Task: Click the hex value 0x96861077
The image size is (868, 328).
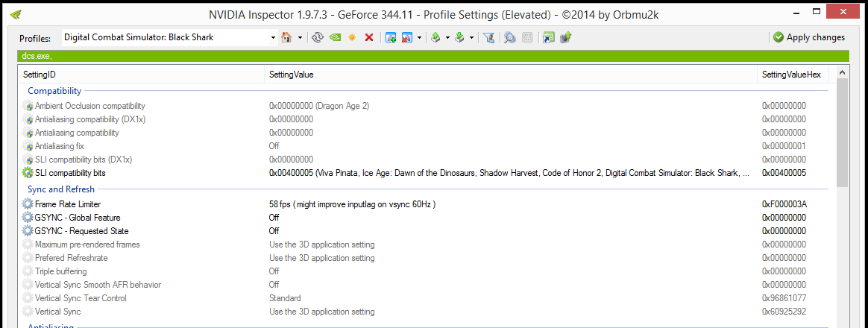Action: tap(784, 298)
